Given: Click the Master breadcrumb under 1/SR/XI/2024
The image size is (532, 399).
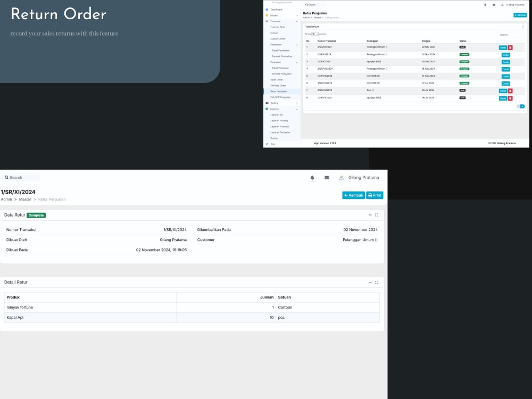Looking at the screenshot, I should (25, 199).
